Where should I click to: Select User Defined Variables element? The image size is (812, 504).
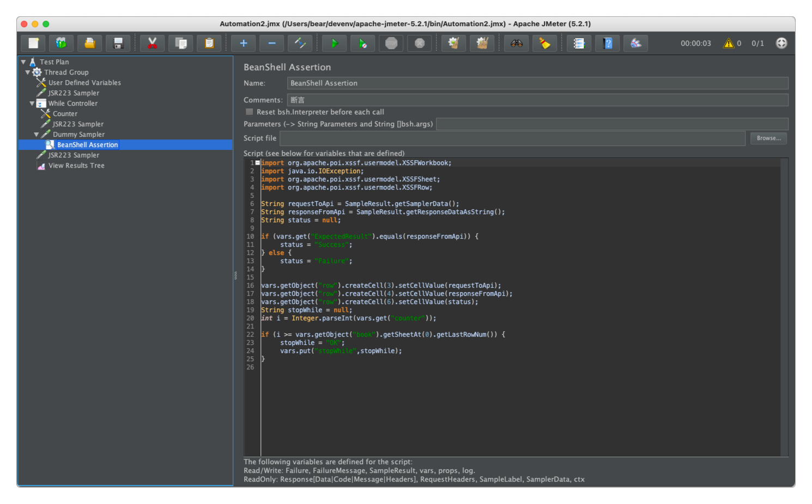click(x=84, y=83)
